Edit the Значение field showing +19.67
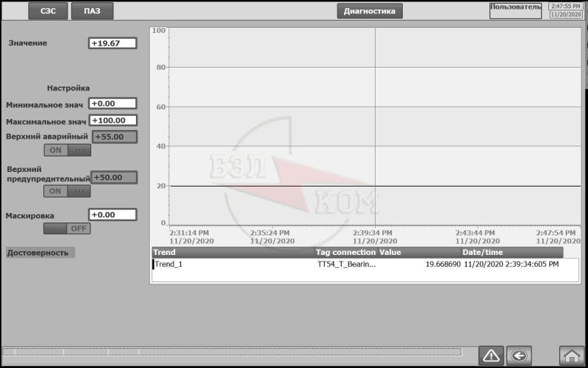The image size is (588, 368). pyautogui.click(x=112, y=43)
